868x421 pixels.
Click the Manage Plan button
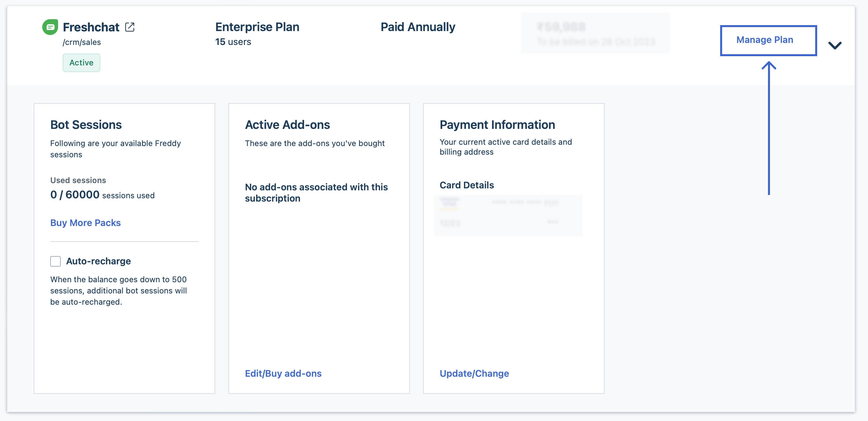click(768, 40)
